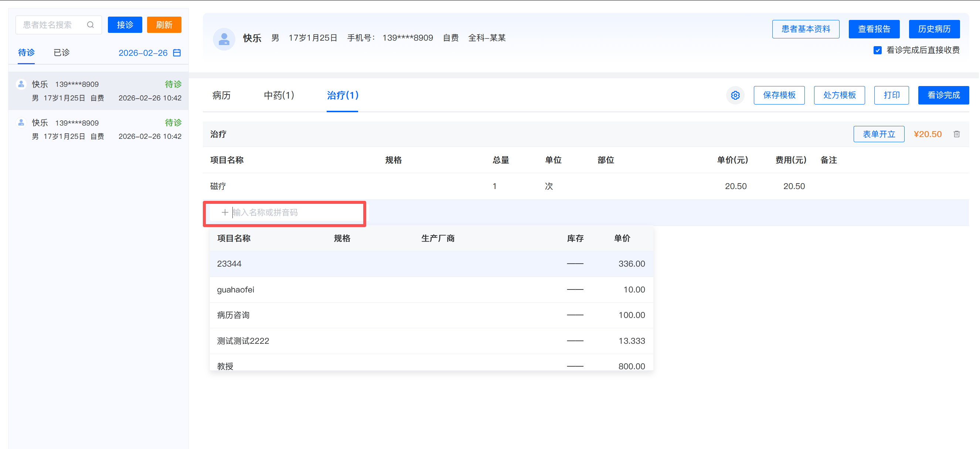Click the settings gear icon
This screenshot has height=449, width=980.
pyautogui.click(x=735, y=95)
